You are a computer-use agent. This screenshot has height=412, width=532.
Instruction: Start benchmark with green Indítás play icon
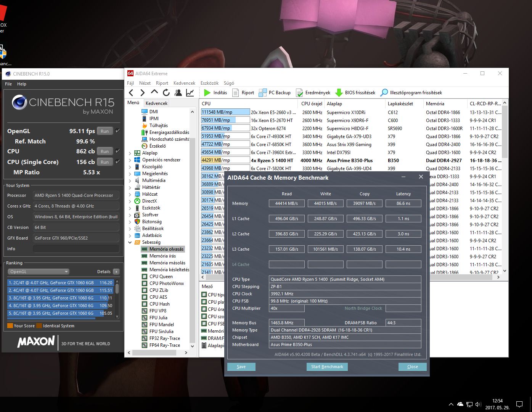207,93
